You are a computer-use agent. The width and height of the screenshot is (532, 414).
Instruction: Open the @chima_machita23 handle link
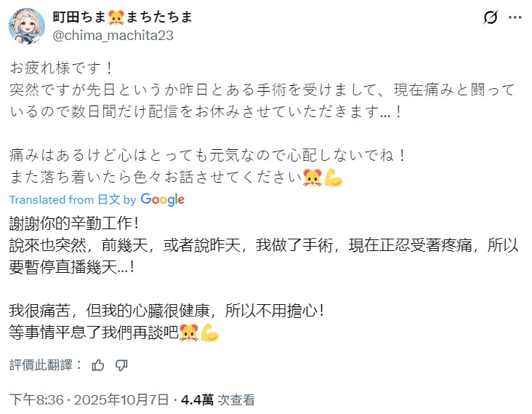(113, 34)
